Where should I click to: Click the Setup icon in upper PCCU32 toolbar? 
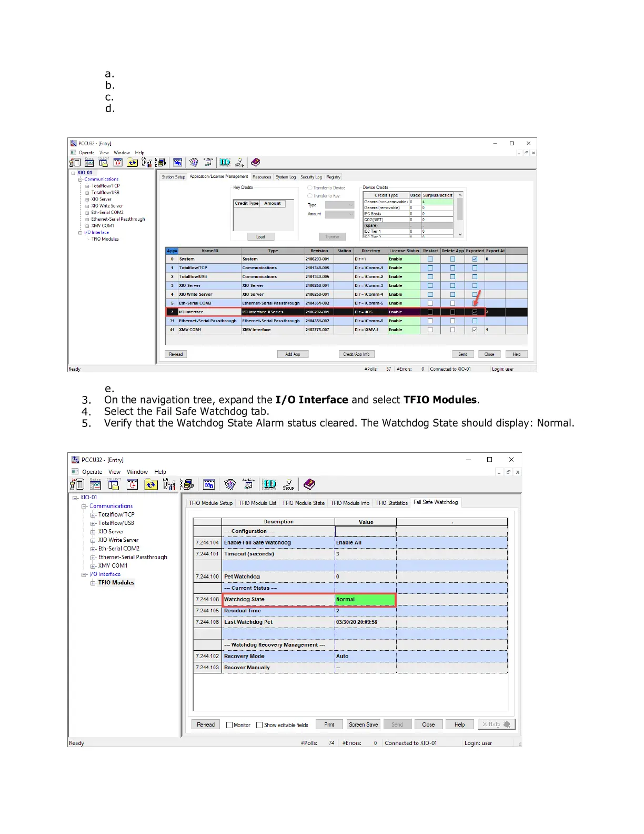tap(239, 162)
